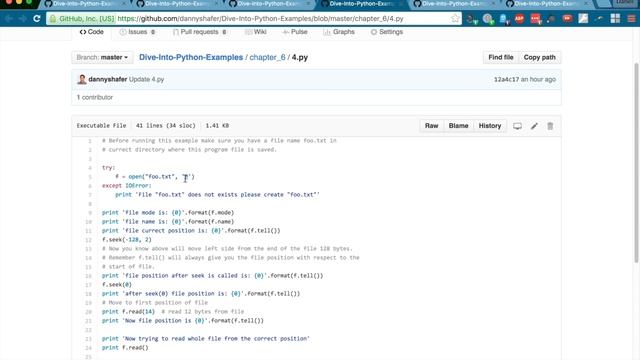Viewport: 640px width, 360px height.
Task: Open the 'Update 4.py' commit message
Action: (x=147, y=79)
